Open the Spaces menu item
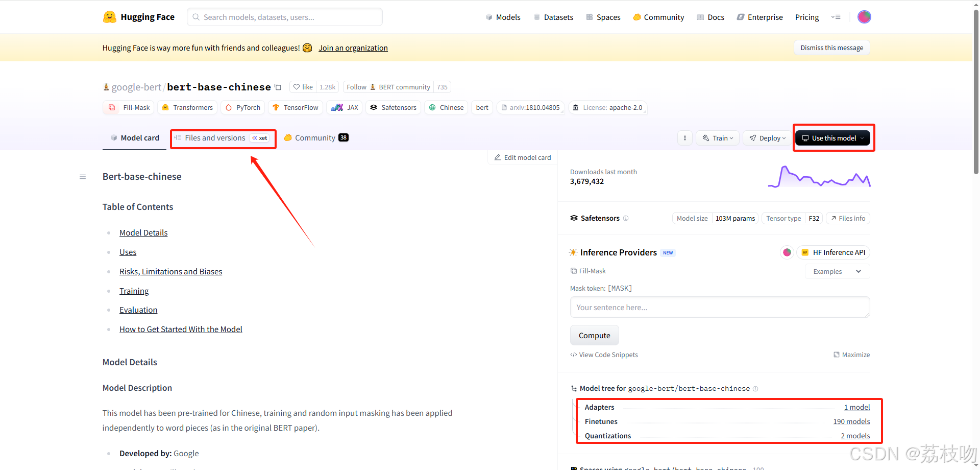Image resolution: width=980 pixels, height=470 pixels. (603, 17)
